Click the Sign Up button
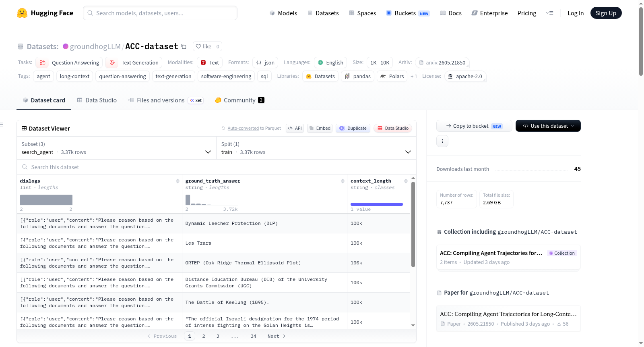The image size is (644, 347). tap(606, 13)
